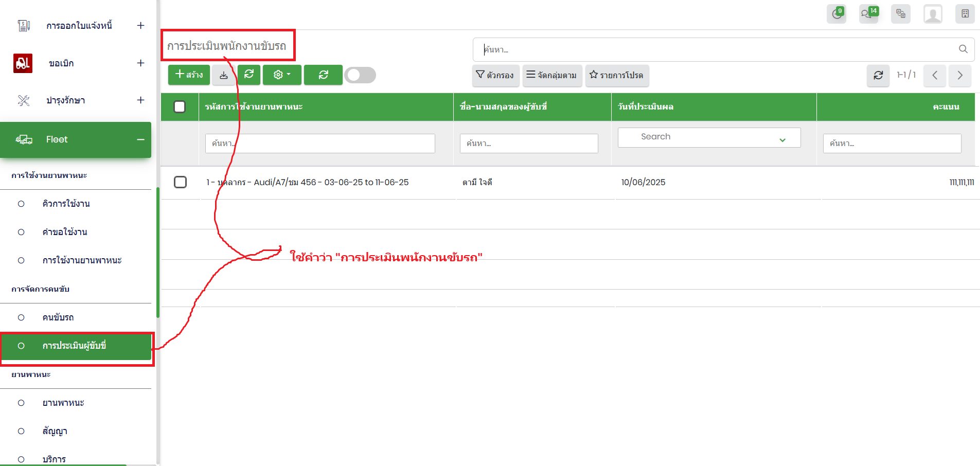Tick the checkbox for the Audi/A7 row

coord(180,182)
